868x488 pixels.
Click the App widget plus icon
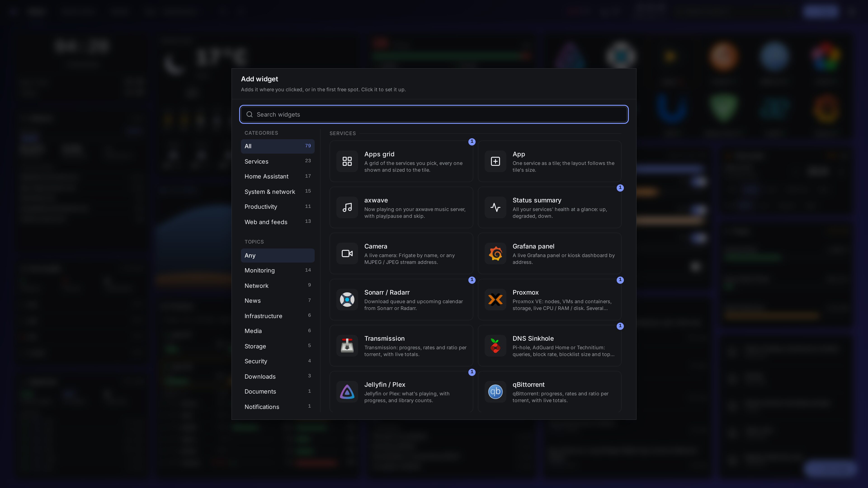click(x=495, y=161)
